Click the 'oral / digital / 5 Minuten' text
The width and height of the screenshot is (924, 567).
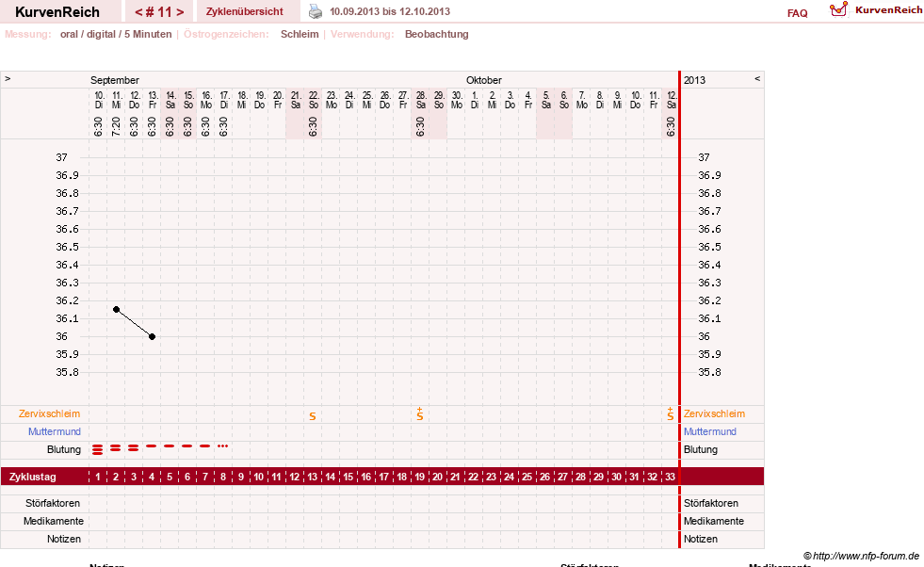[116, 34]
